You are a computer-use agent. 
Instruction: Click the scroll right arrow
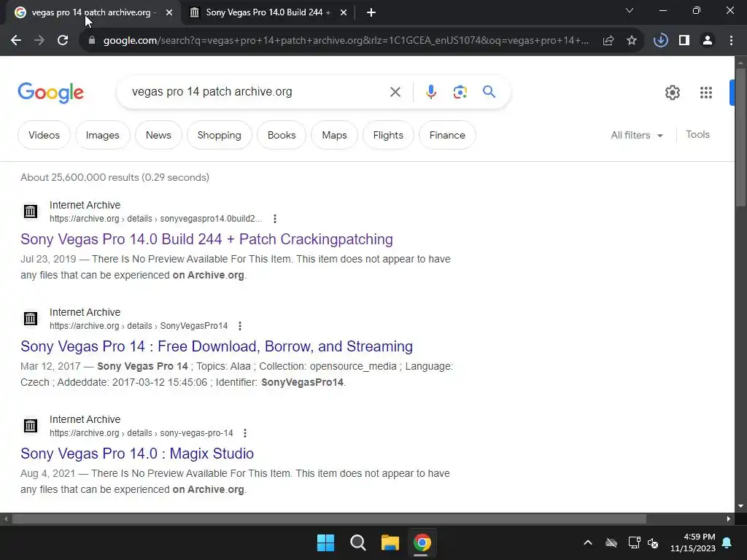[x=729, y=518]
